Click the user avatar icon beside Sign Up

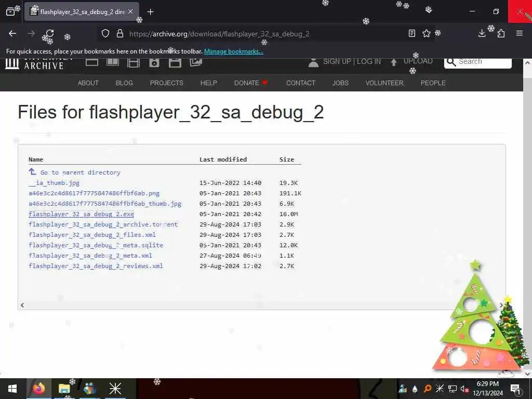pyautogui.click(x=313, y=62)
